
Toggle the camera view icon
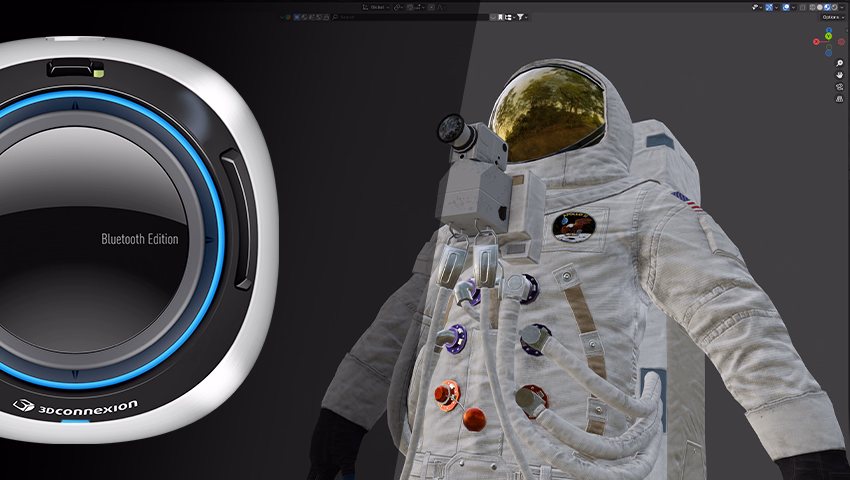(x=839, y=87)
